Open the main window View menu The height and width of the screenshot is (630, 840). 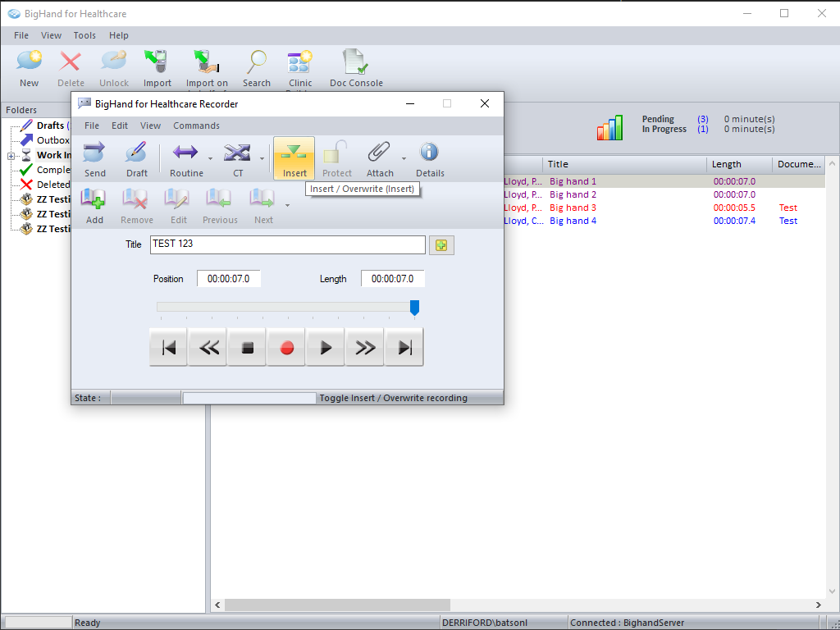click(51, 35)
